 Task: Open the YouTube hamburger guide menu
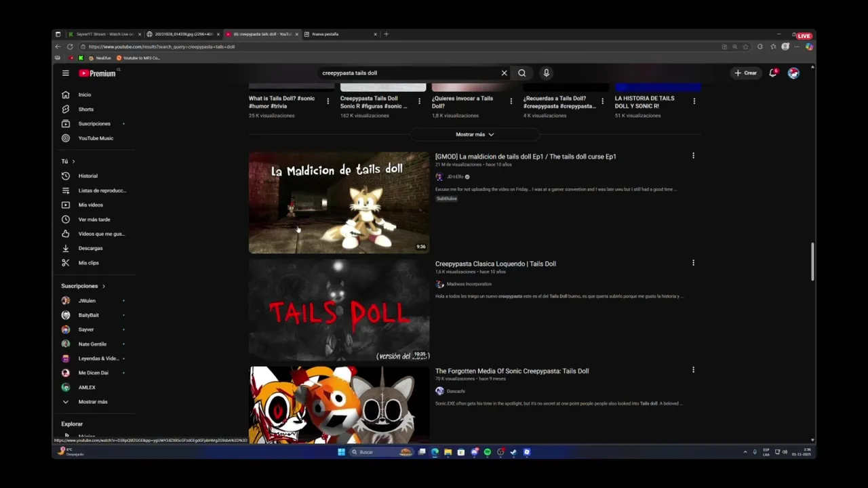point(65,73)
